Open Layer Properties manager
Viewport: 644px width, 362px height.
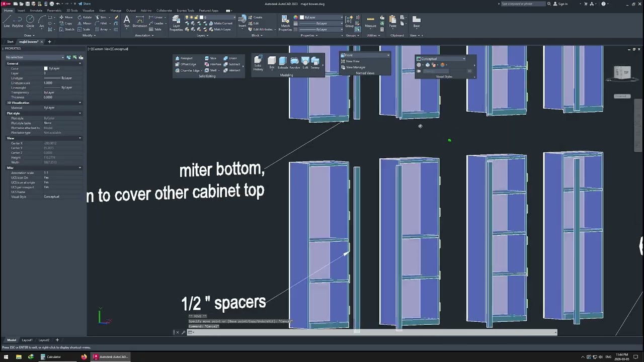[x=176, y=23]
